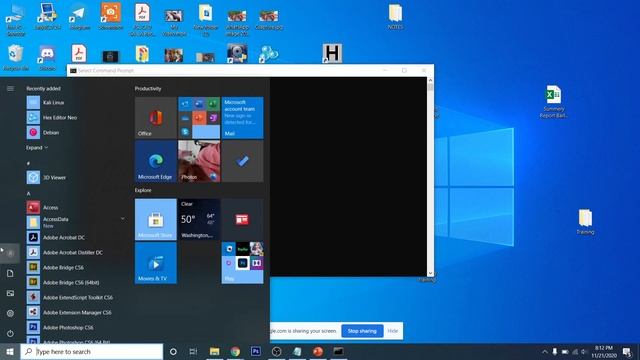Open the Mail tile from Microsoft account team
This screenshot has height=360, width=640.
point(242,118)
